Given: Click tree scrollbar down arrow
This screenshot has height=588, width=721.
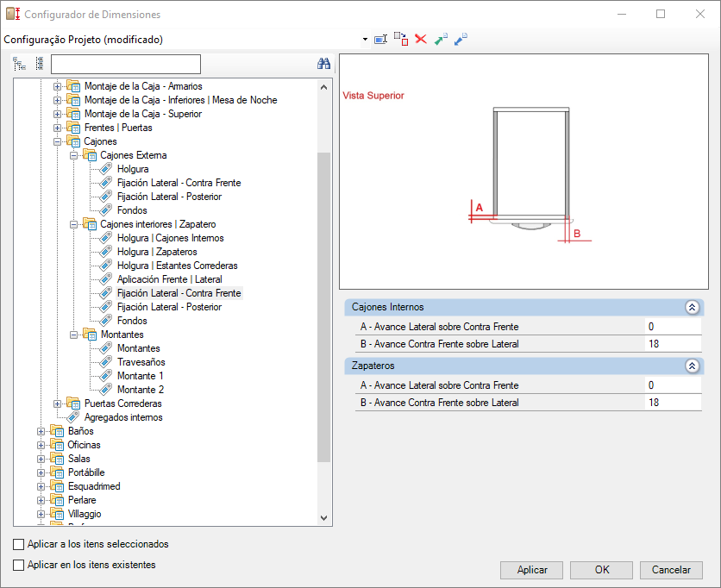Looking at the screenshot, I should 323,518.
